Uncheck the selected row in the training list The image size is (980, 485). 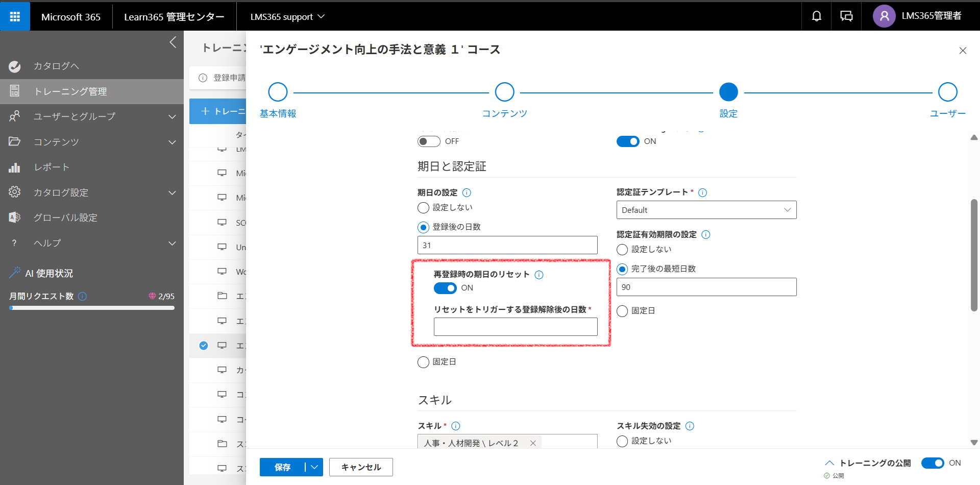(204, 346)
